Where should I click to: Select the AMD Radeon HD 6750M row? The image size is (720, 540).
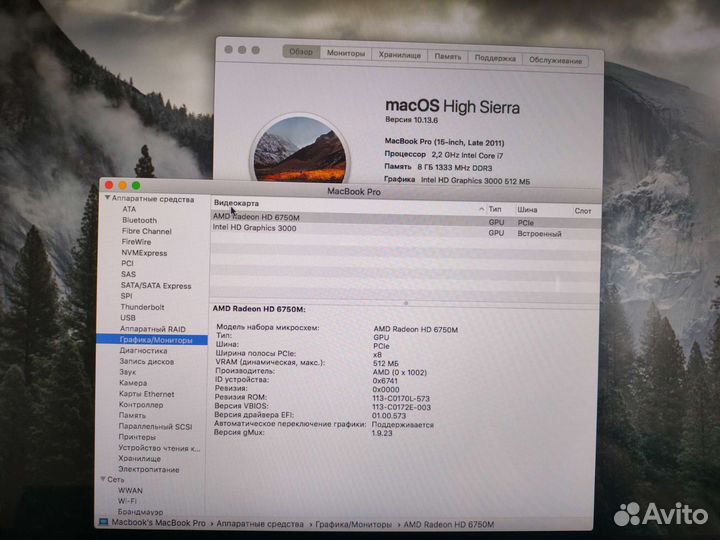406,219
